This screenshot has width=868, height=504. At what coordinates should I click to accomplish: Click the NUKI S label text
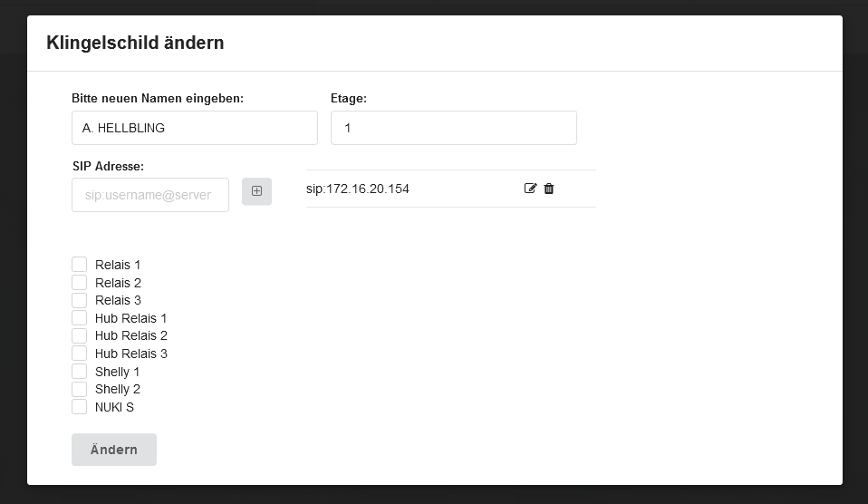114,407
